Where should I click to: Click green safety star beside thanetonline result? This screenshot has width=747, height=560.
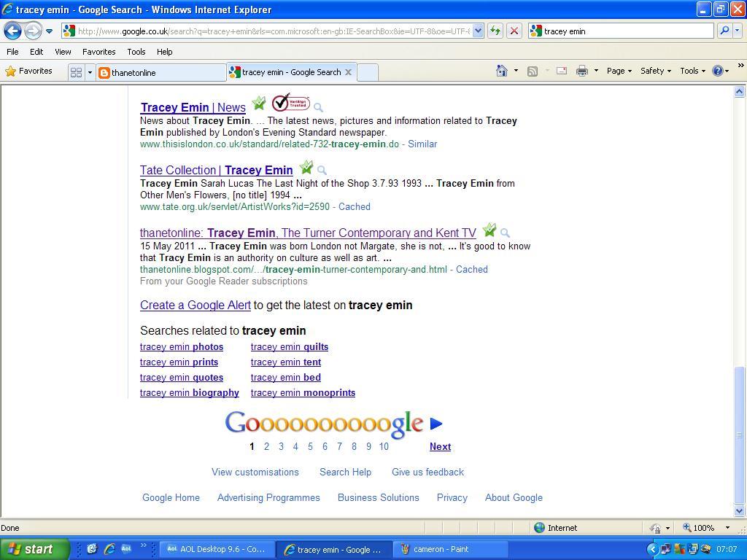click(x=489, y=230)
